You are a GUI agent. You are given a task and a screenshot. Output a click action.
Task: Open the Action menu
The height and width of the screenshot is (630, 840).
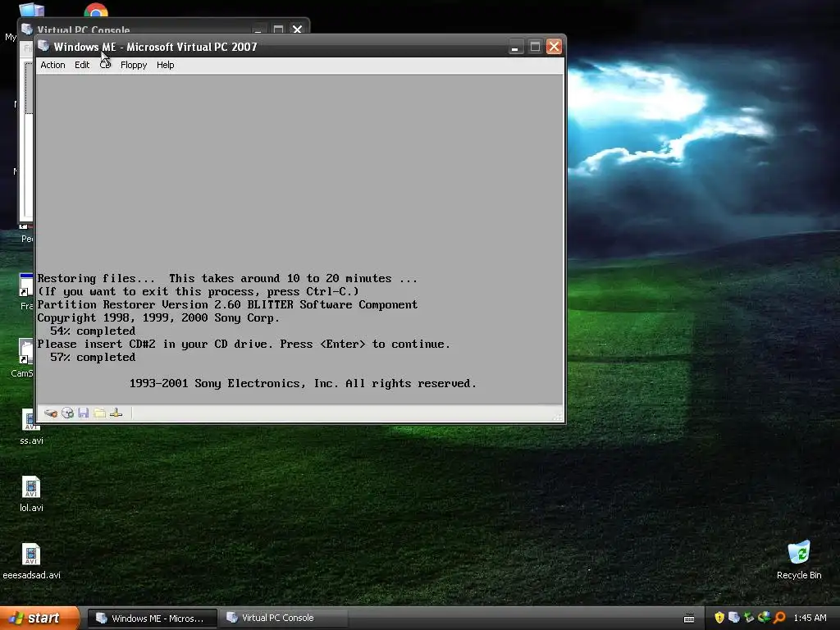[52, 65]
